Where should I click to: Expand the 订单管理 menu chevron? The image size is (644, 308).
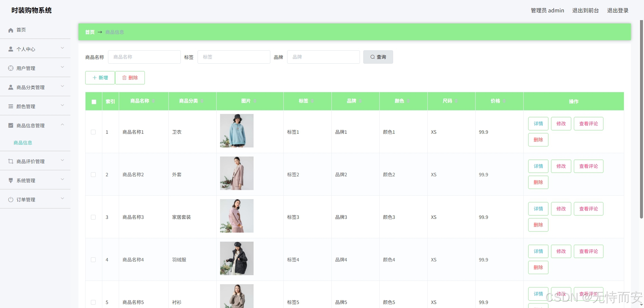62,198
